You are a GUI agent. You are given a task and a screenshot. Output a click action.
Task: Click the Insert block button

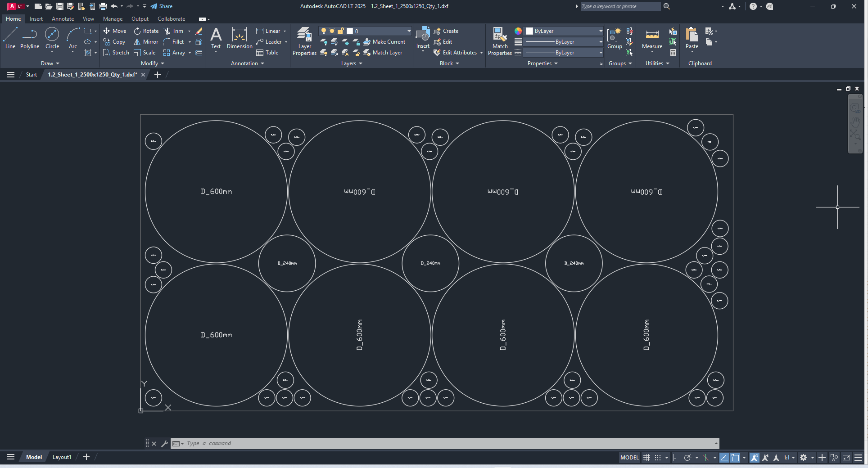click(x=423, y=38)
